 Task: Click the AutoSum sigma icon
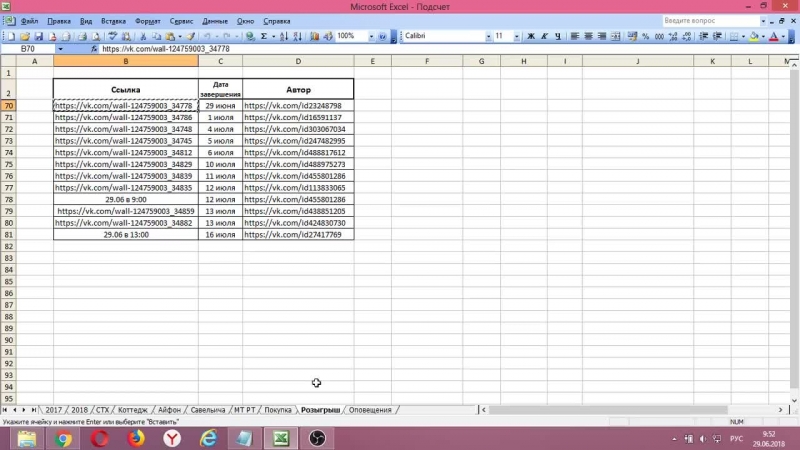[x=264, y=36]
